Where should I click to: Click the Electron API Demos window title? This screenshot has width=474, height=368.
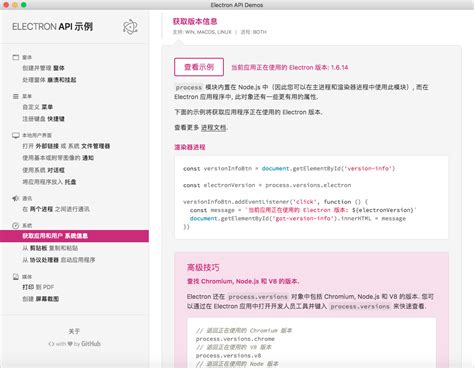pyautogui.click(x=237, y=5)
